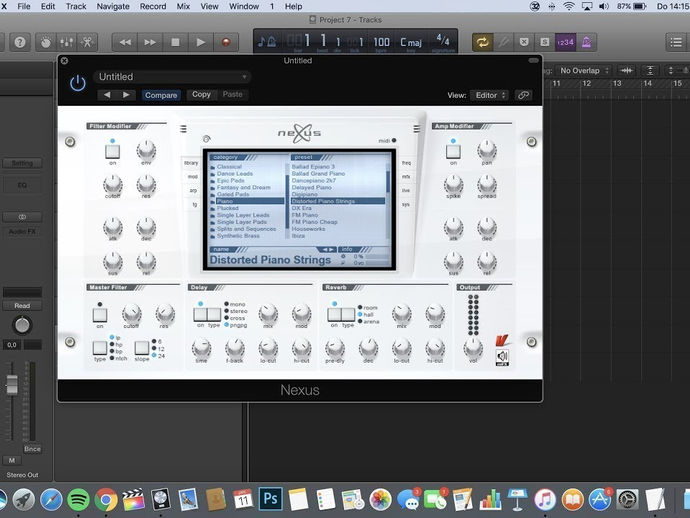Click the Rewind transport button
The width and height of the screenshot is (690, 518).
(125, 42)
